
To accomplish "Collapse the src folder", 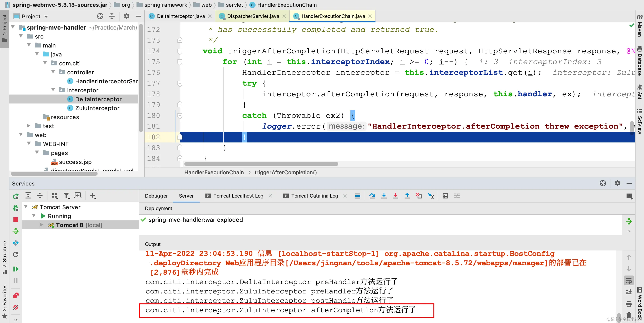I will (21, 36).
